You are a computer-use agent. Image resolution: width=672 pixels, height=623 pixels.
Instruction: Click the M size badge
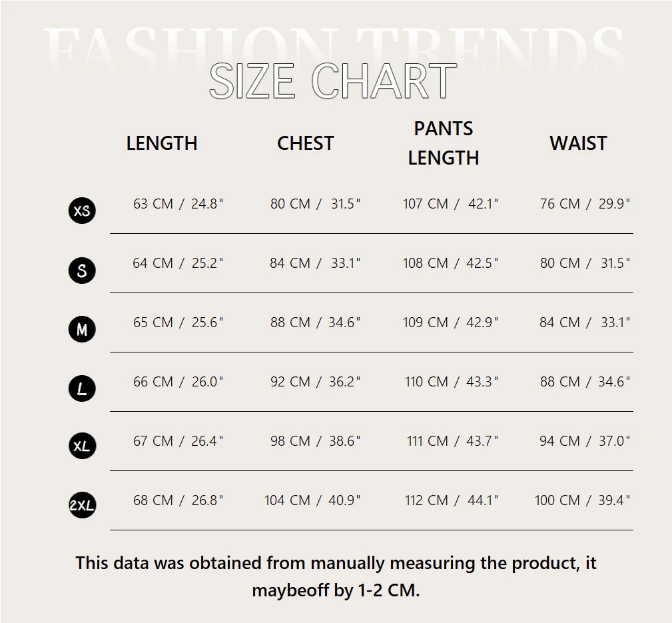point(82,329)
